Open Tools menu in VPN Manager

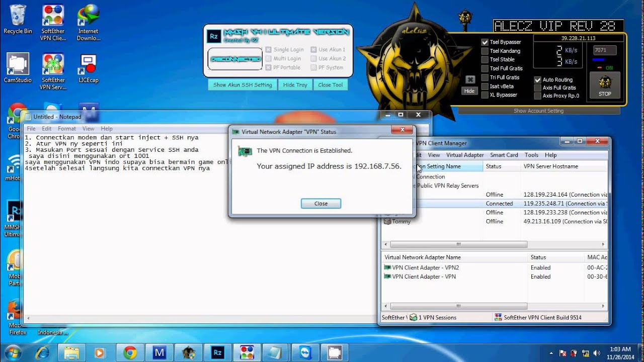coord(531,155)
